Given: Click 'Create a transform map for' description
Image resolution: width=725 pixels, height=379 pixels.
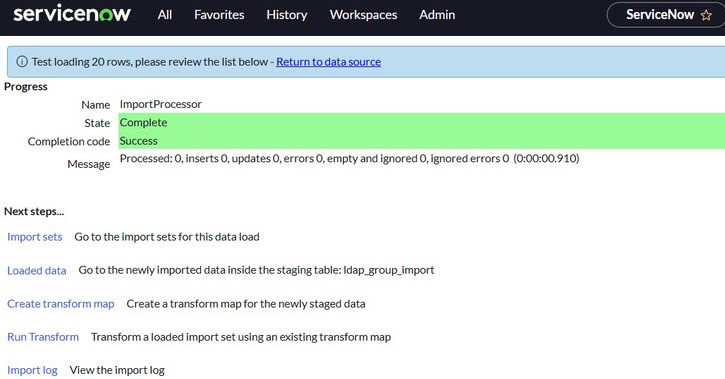Looking at the screenshot, I should 246,304.
